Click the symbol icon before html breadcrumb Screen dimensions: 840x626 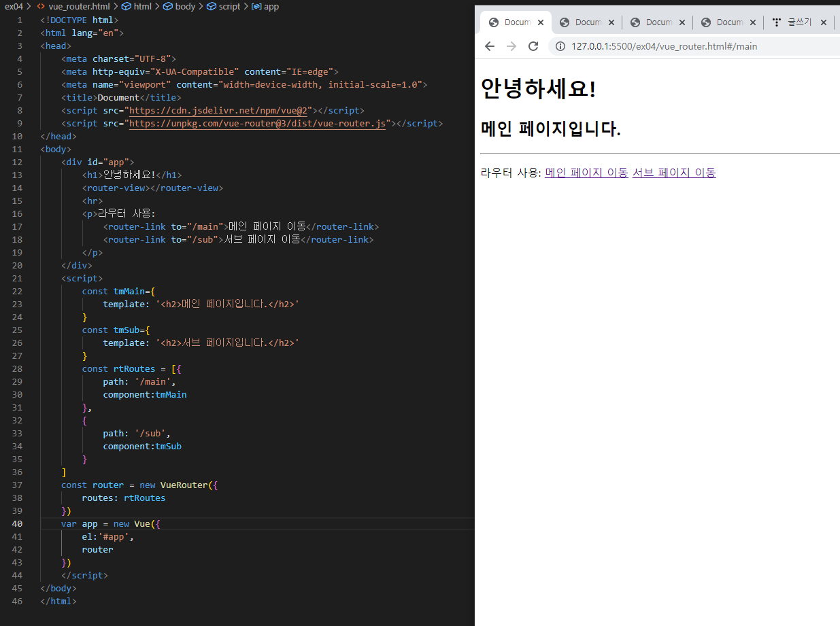[x=126, y=6]
